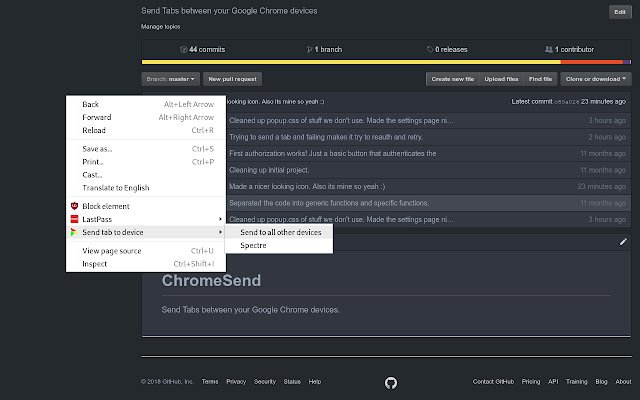Open commit 'First authorization works!' message

point(333,153)
